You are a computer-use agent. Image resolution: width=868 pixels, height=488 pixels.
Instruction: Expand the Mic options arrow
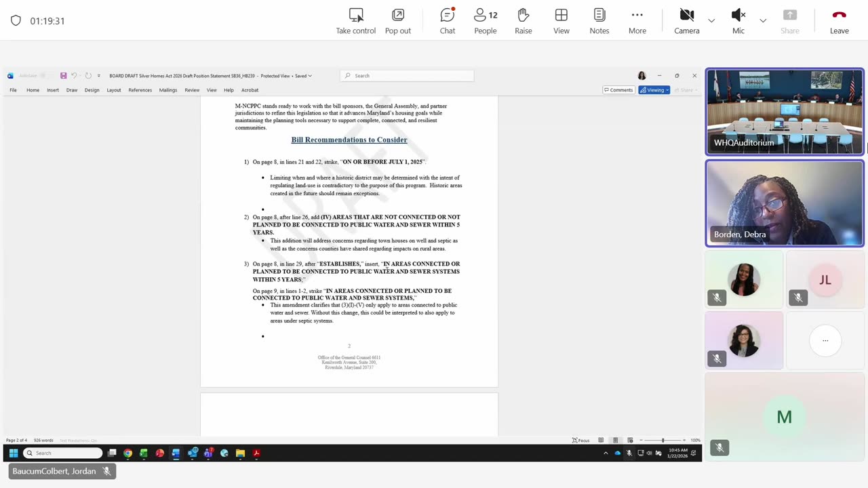pyautogui.click(x=763, y=21)
